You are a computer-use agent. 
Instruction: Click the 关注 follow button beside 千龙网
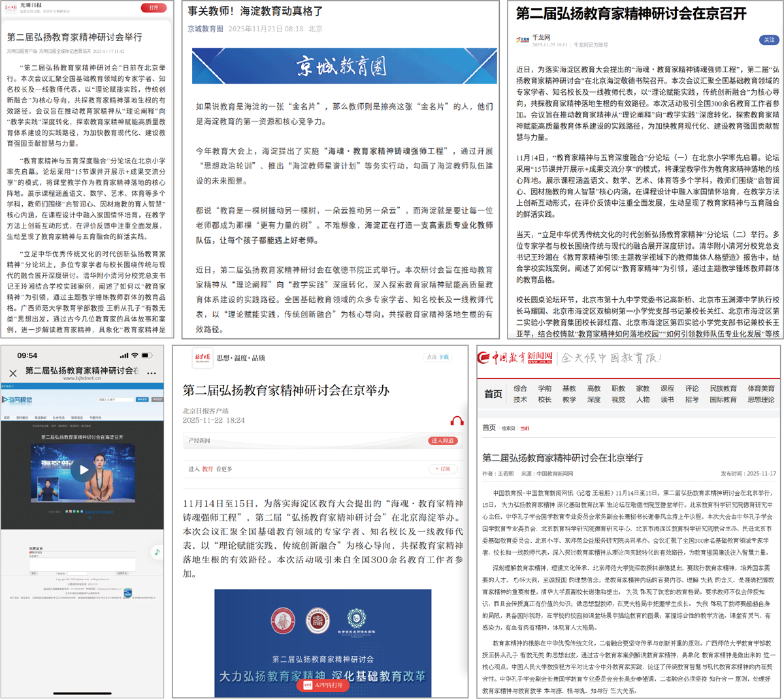769,40
